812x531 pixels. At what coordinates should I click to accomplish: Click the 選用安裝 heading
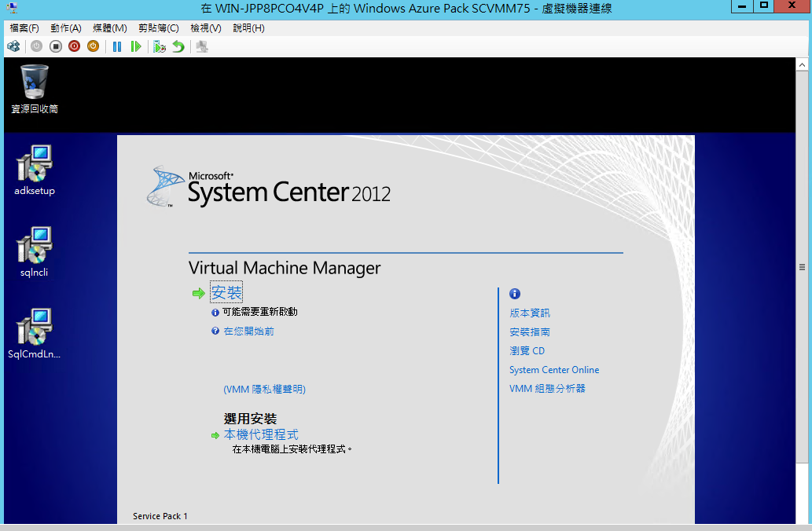pyautogui.click(x=250, y=419)
